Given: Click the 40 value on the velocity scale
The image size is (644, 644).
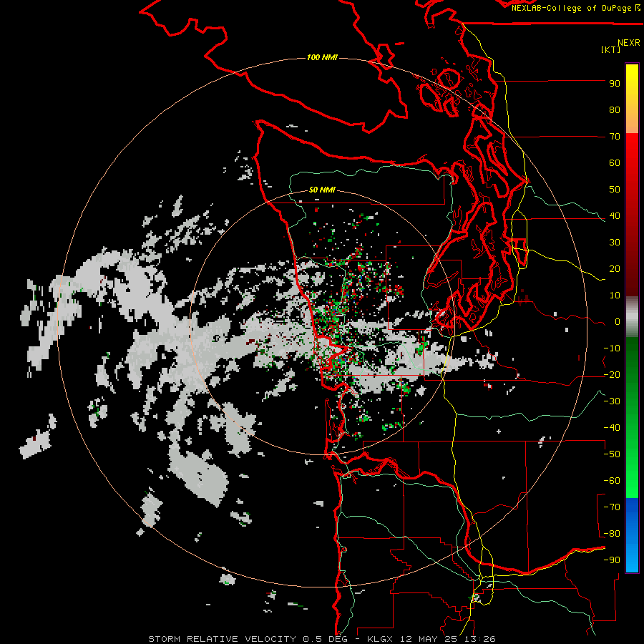Looking at the screenshot, I should pos(615,216).
